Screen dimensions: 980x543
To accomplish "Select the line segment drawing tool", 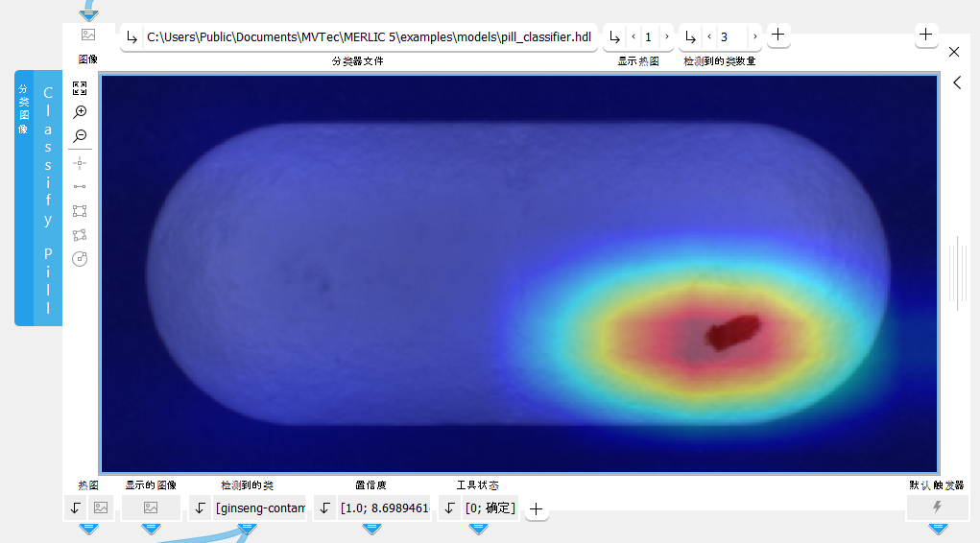I will pyautogui.click(x=80, y=186).
